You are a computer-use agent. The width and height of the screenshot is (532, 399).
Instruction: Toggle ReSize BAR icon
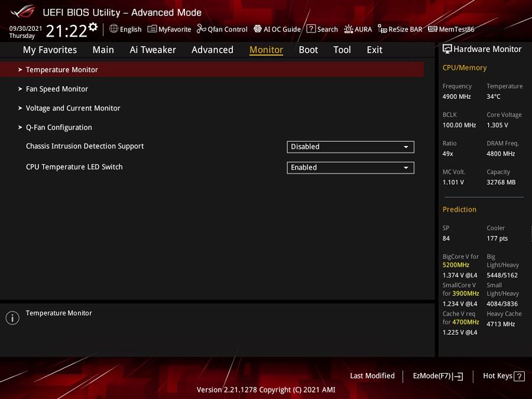[382, 29]
